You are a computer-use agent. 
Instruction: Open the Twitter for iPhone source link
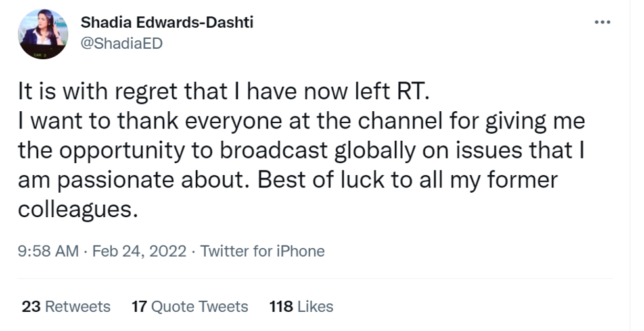coord(262,251)
